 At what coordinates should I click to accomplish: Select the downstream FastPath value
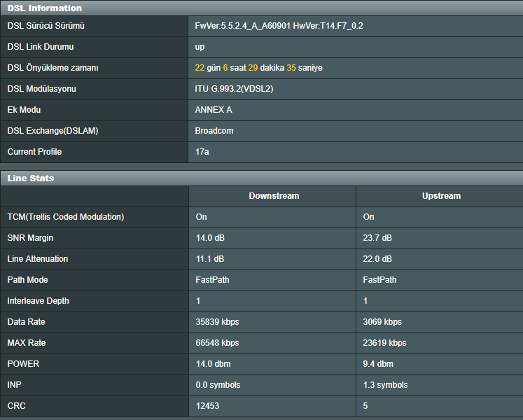pyautogui.click(x=212, y=280)
